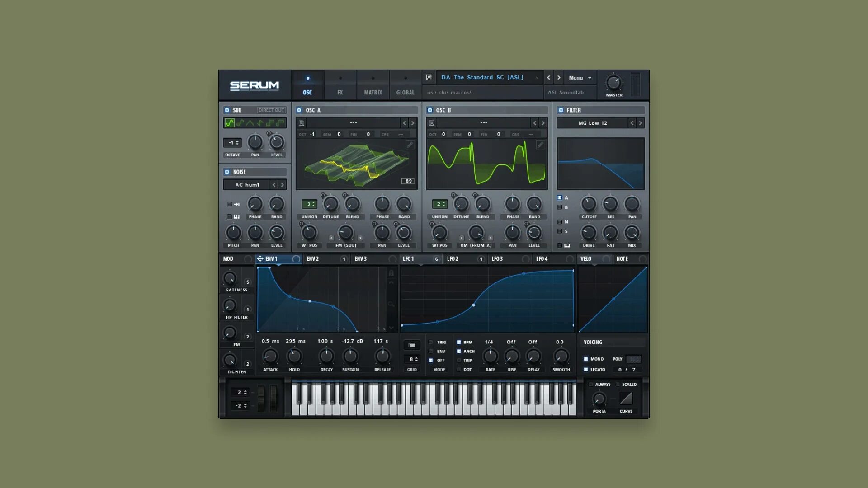Open the LFO shape folder icon
Image resolution: width=868 pixels, height=488 pixels.
(x=412, y=345)
